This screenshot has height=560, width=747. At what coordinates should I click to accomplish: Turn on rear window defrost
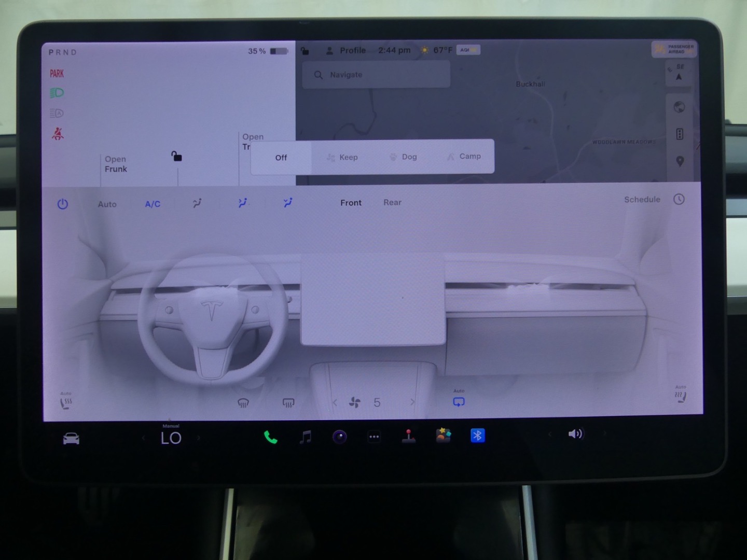[x=288, y=403]
